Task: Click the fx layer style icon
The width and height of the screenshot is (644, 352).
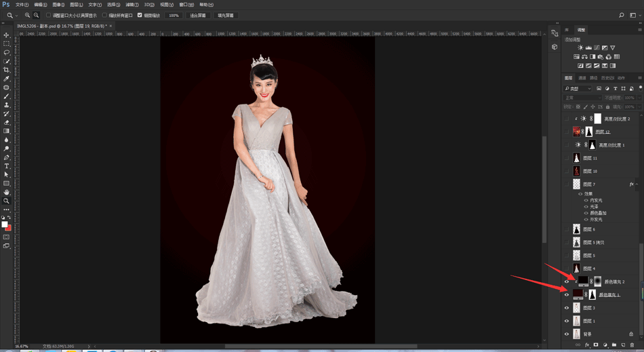Action: click(587, 345)
